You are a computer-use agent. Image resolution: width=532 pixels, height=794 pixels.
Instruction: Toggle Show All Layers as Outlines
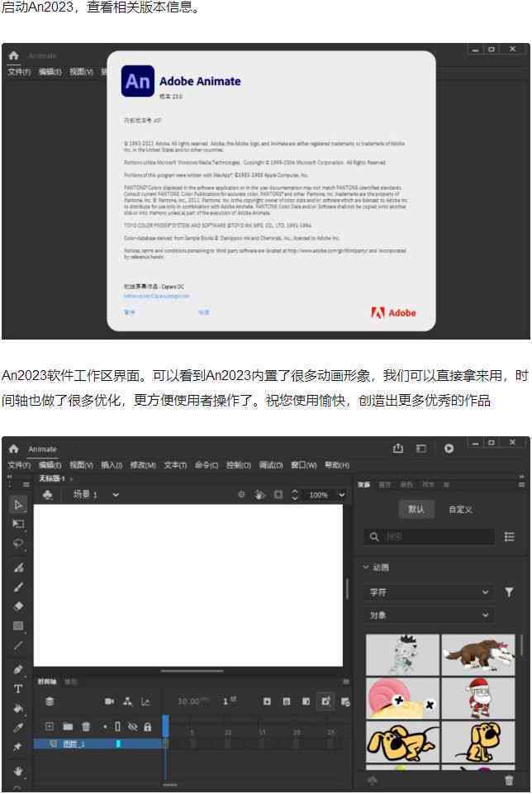click(x=117, y=726)
